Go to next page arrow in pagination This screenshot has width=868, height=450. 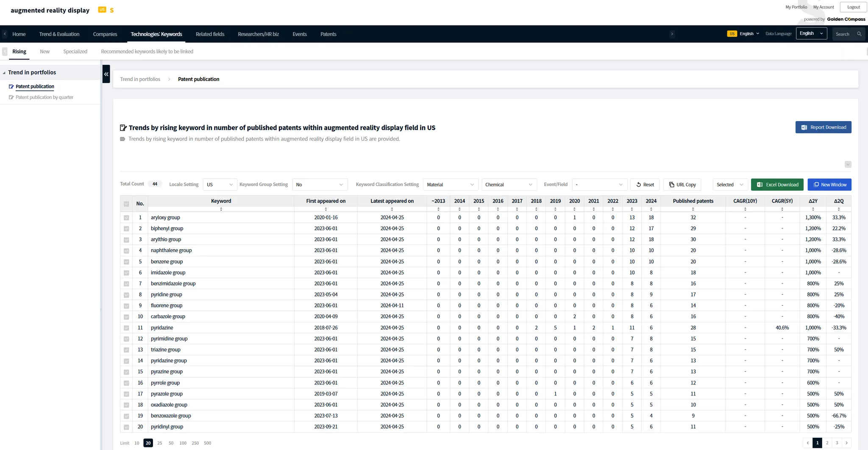(846, 443)
